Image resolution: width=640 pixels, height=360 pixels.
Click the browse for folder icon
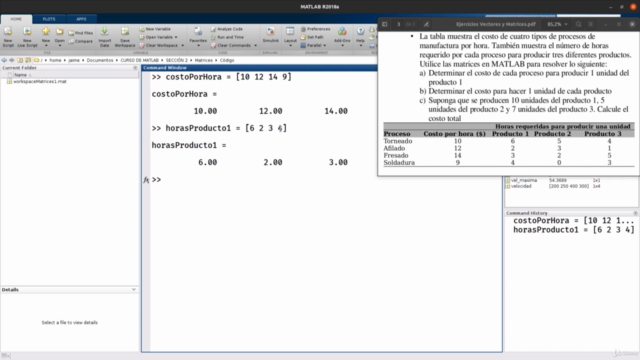pos(28,60)
